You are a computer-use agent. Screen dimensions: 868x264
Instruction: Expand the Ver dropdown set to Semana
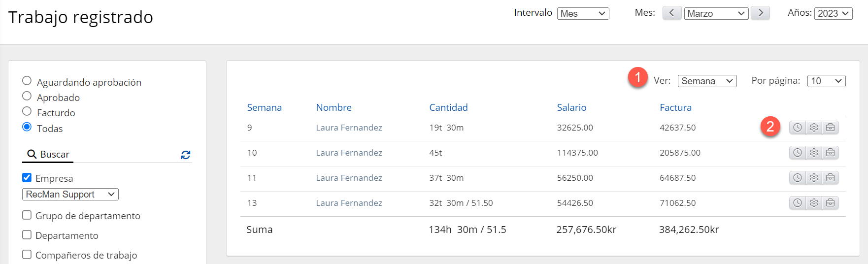(x=707, y=81)
